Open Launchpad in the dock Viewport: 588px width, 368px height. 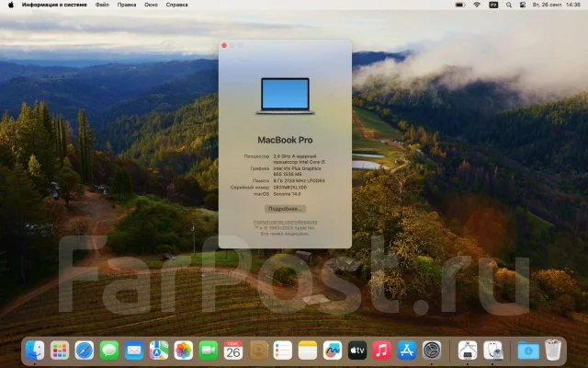coord(60,351)
